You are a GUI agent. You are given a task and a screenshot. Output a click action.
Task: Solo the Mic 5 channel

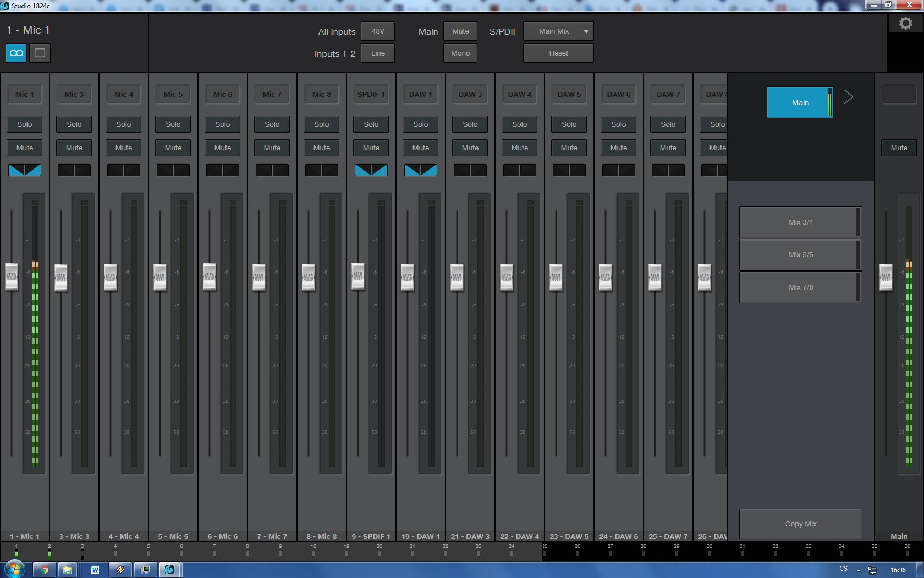[173, 124]
